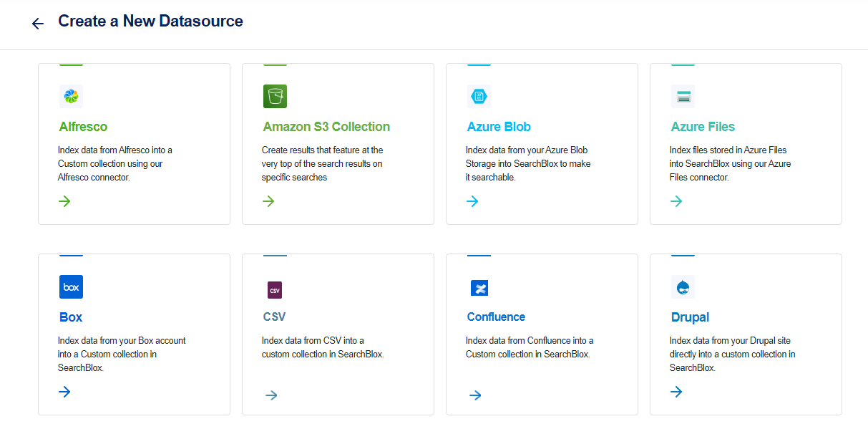This screenshot has width=868, height=434.
Task: Select the Amazon S3 Collection title
Action: [326, 127]
